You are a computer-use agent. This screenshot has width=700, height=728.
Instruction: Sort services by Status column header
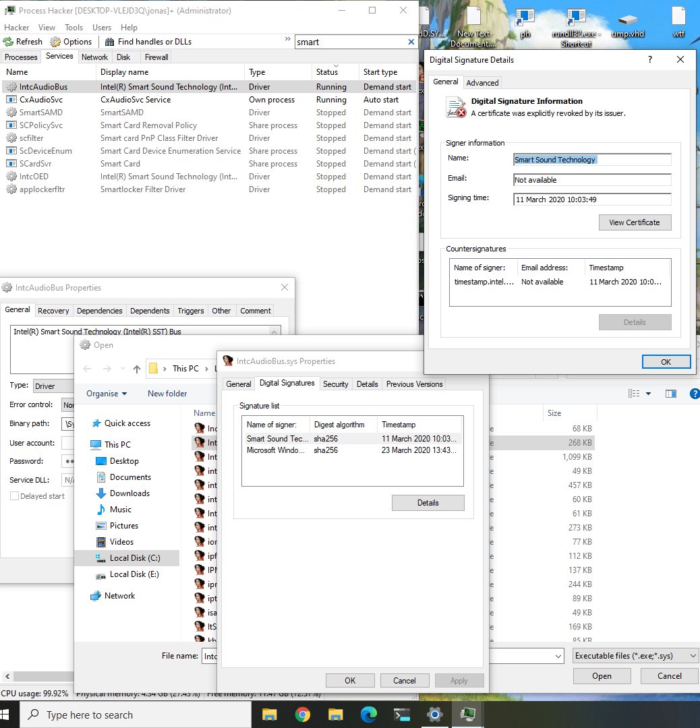[334, 72]
